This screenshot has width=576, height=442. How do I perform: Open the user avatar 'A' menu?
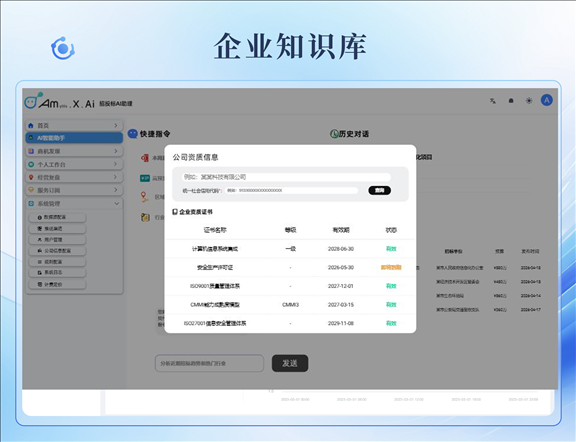[x=547, y=100]
